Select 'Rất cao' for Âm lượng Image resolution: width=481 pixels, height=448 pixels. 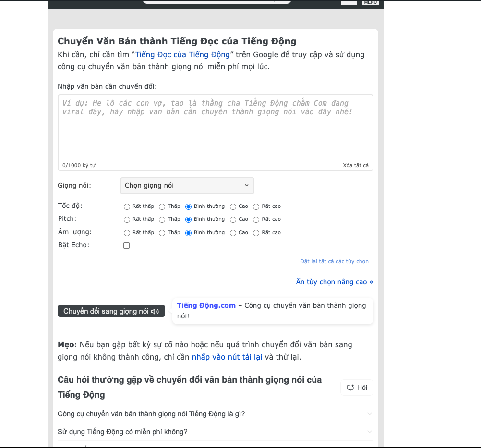pos(256,233)
